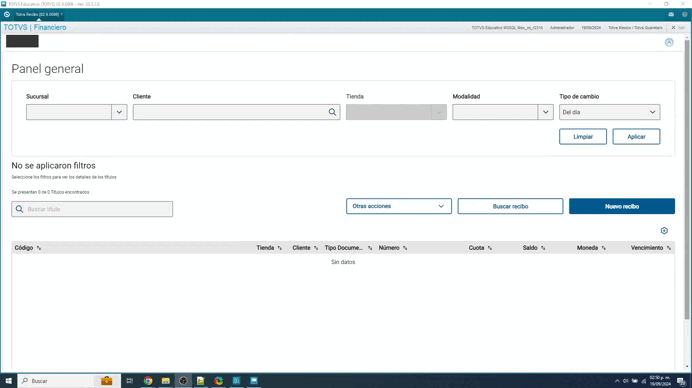
Task: Open the Otras acciones dropdown
Action: pos(399,206)
